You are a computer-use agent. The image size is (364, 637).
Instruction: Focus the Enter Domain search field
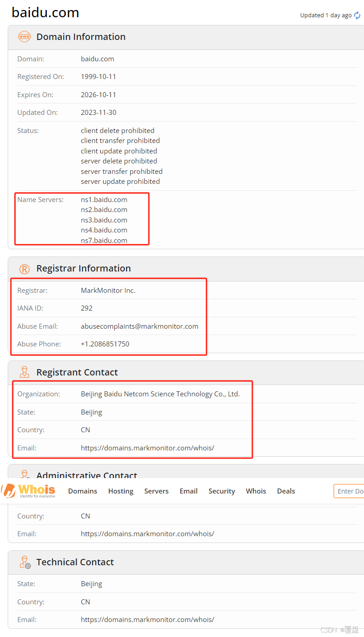point(349,491)
